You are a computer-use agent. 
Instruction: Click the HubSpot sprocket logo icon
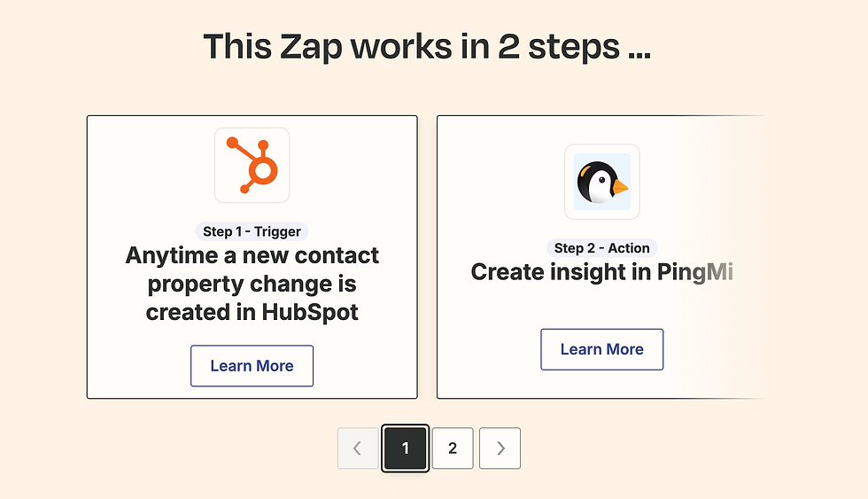[252, 165]
